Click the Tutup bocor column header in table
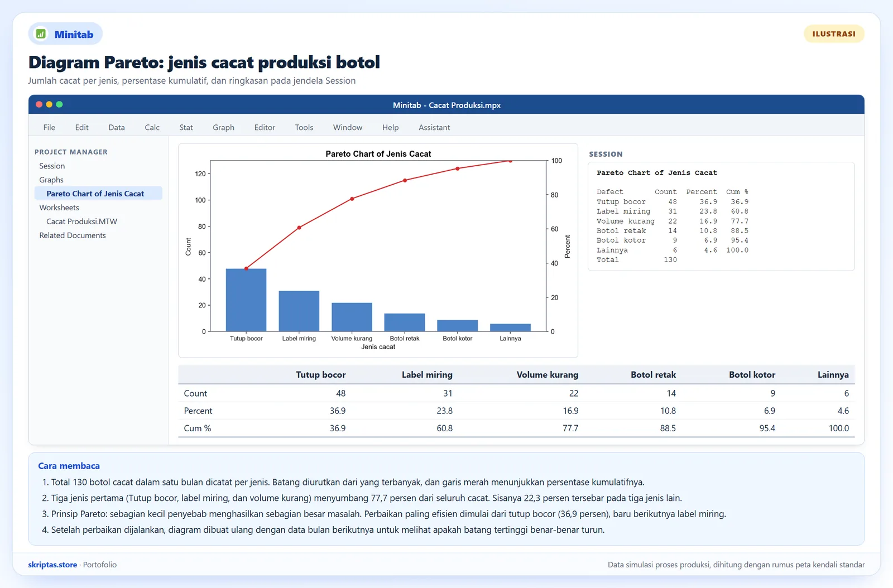Image resolution: width=893 pixels, height=588 pixels. coord(321,375)
